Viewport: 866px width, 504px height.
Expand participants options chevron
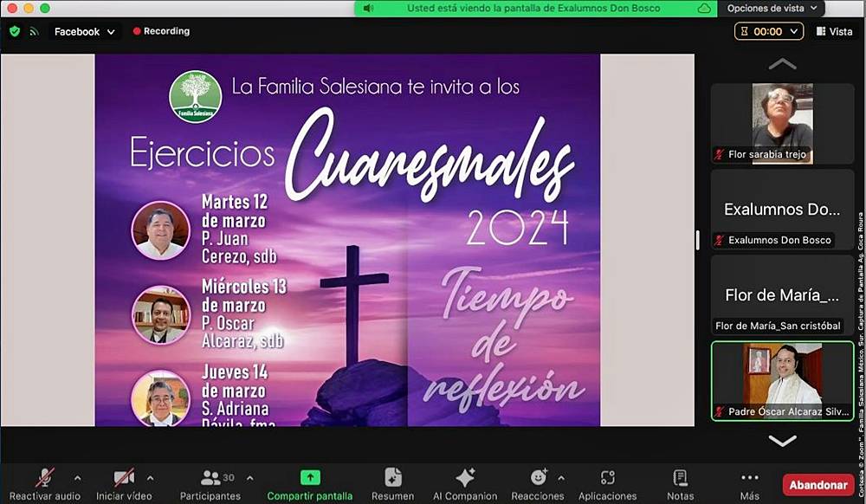click(250, 478)
